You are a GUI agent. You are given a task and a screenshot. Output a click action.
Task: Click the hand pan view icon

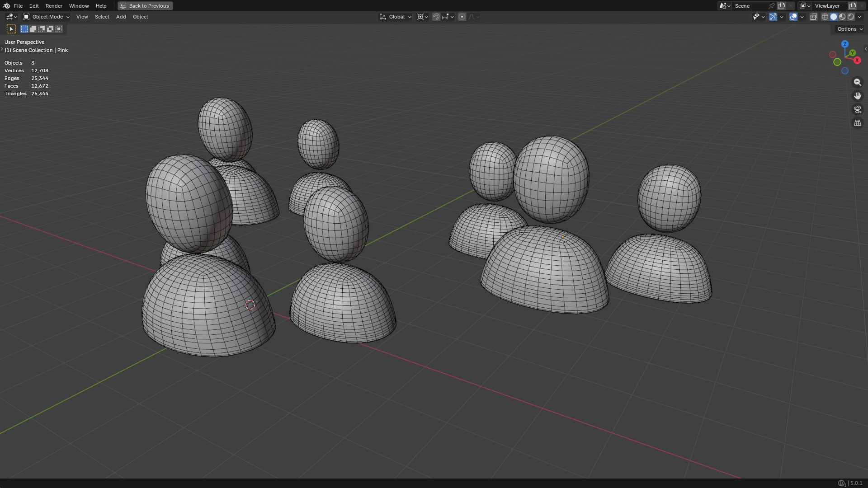coord(857,96)
